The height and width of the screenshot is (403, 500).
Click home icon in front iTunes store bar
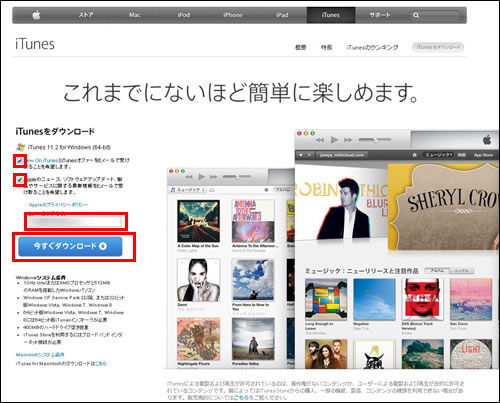(x=415, y=155)
